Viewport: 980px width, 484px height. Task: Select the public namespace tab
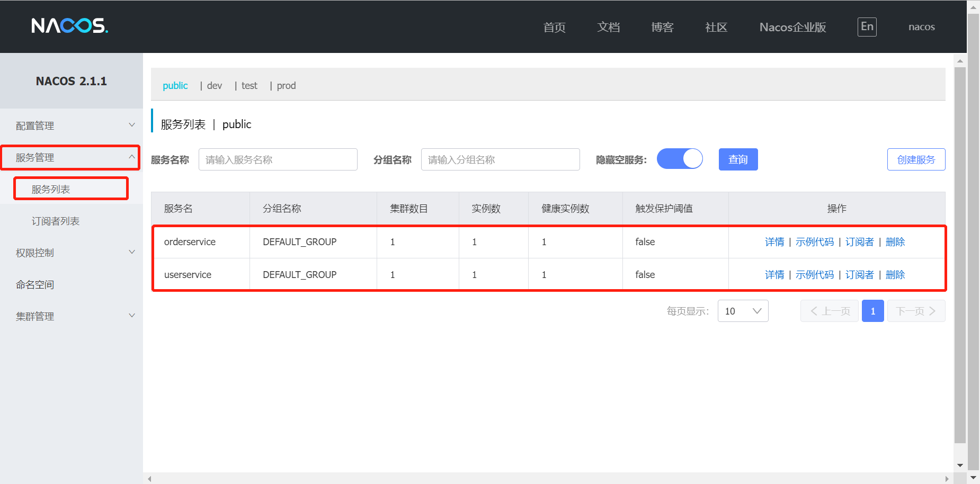(175, 85)
